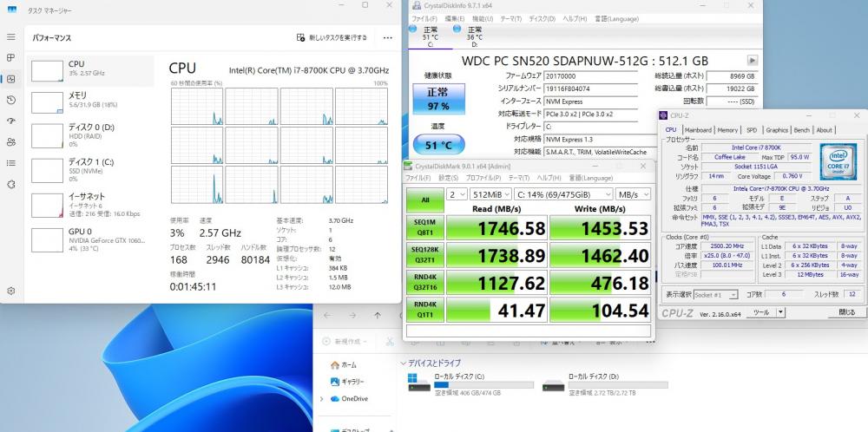Image resolution: width=868 pixels, height=432 pixels.
Task: Open ディスク(D) menu in CrystalDiskInfo
Action: click(x=542, y=19)
